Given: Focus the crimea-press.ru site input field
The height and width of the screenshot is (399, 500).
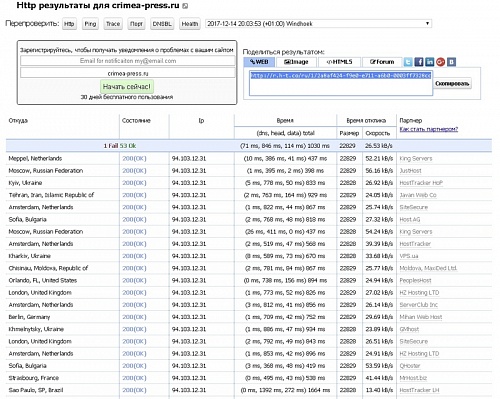Looking at the screenshot, I should click(x=128, y=73).
